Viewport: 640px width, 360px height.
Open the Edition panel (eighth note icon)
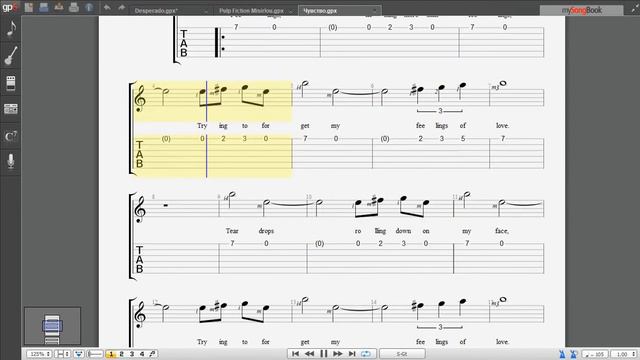[11, 29]
